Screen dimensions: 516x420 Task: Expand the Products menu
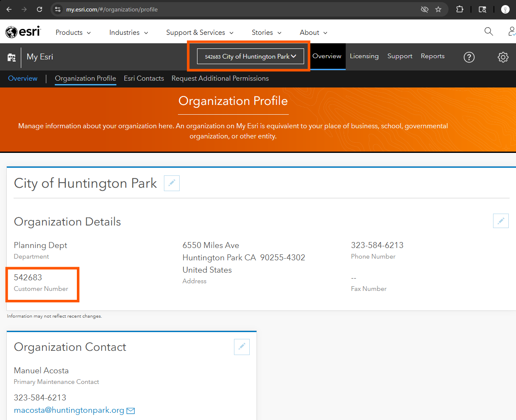(x=73, y=32)
